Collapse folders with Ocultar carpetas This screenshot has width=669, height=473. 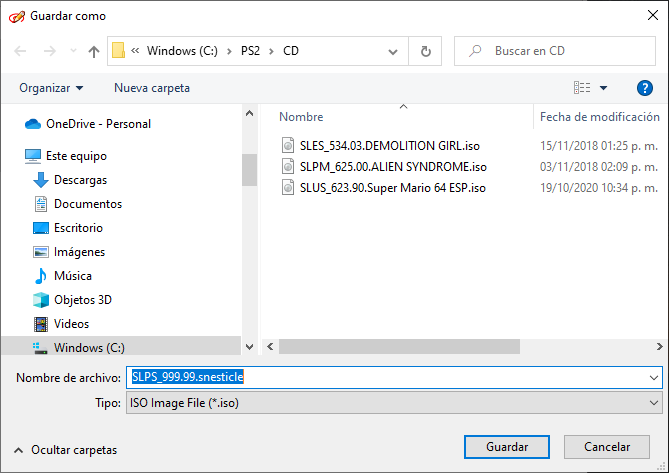coord(66,450)
